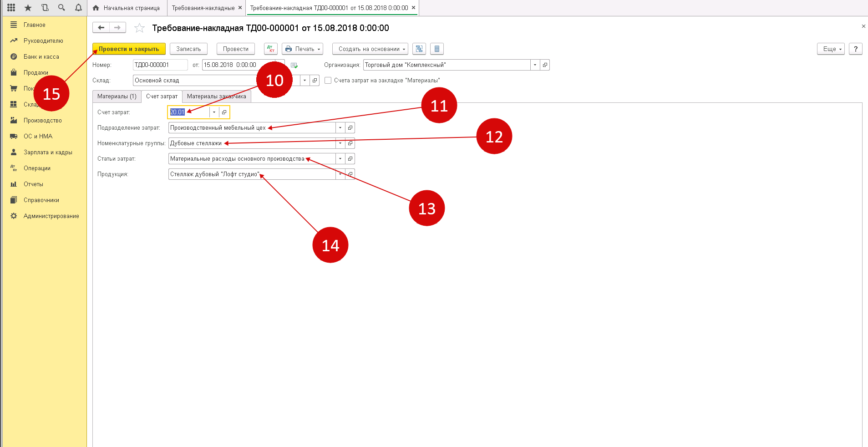The width and height of the screenshot is (868, 447).
Task: Click the Номенклатурные группы field
Action: click(252, 143)
